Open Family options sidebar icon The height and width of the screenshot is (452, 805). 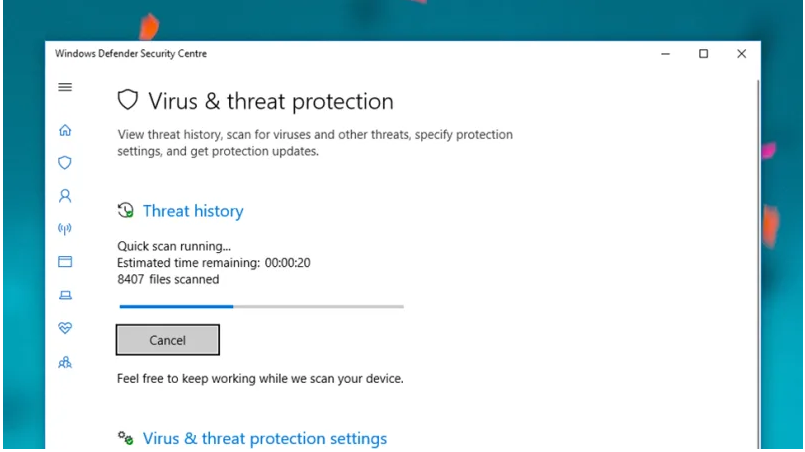click(65, 363)
